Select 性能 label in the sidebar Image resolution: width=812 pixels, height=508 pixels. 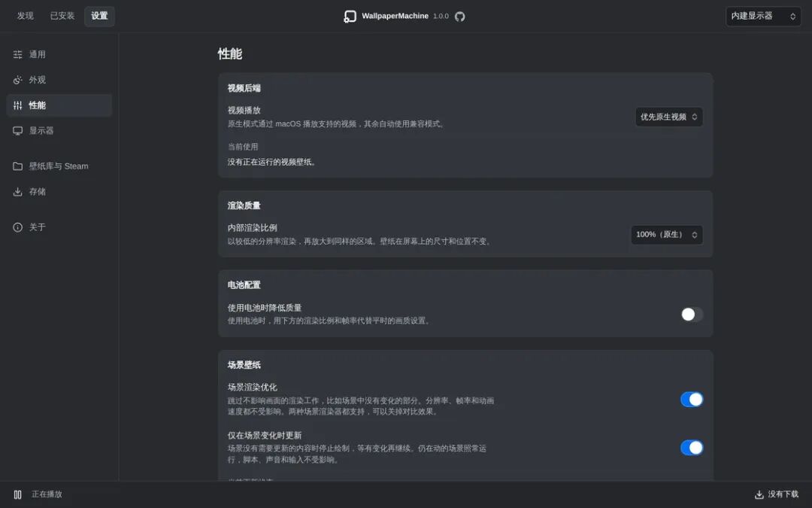(x=38, y=105)
